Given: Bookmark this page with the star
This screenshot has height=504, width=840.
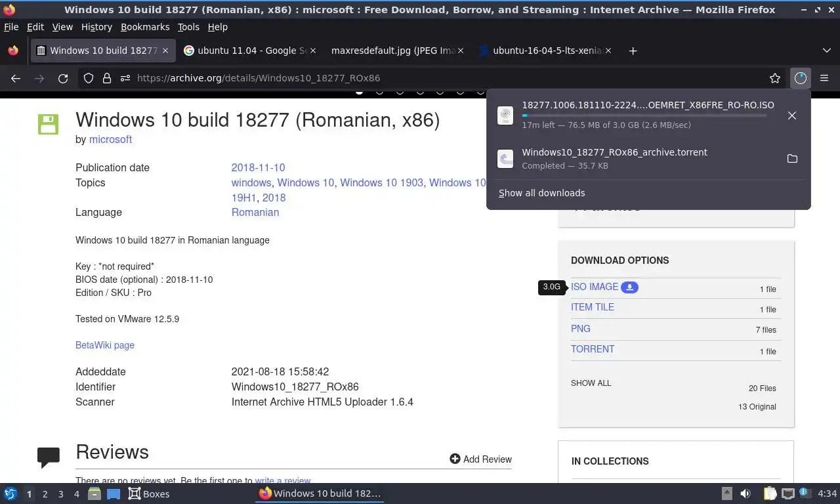Looking at the screenshot, I should [x=775, y=78].
